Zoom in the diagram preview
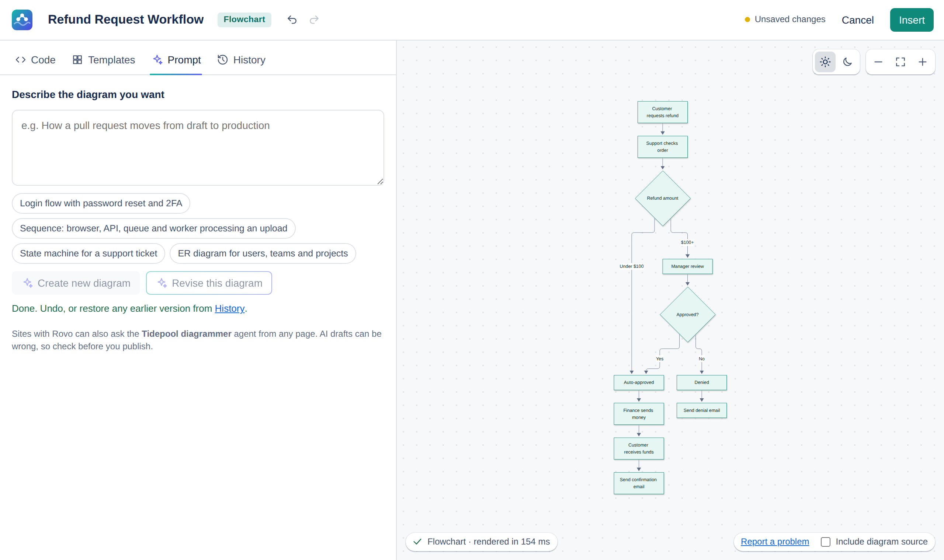The width and height of the screenshot is (944, 560). click(x=923, y=62)
